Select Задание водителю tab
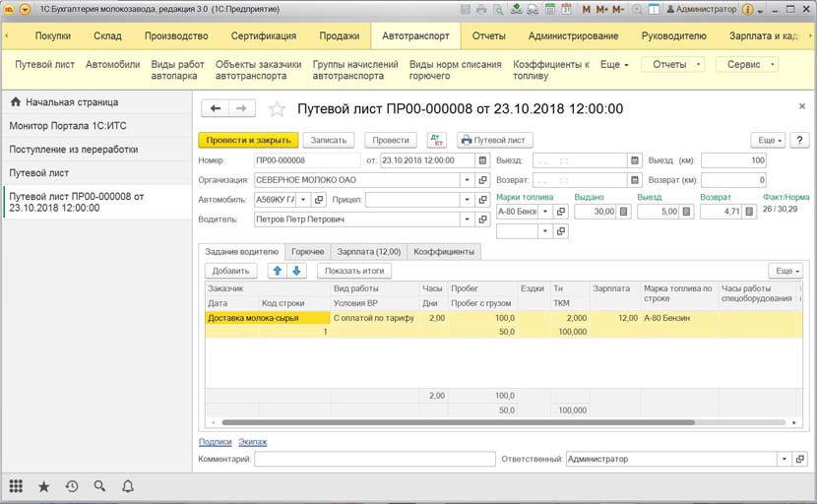 (242, 252)
